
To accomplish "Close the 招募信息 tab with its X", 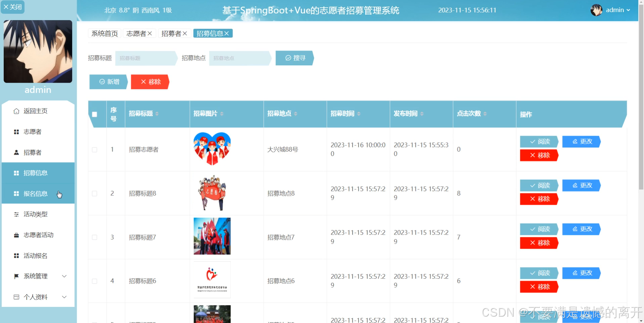I will pyautogui.click(x=227, y=34).
